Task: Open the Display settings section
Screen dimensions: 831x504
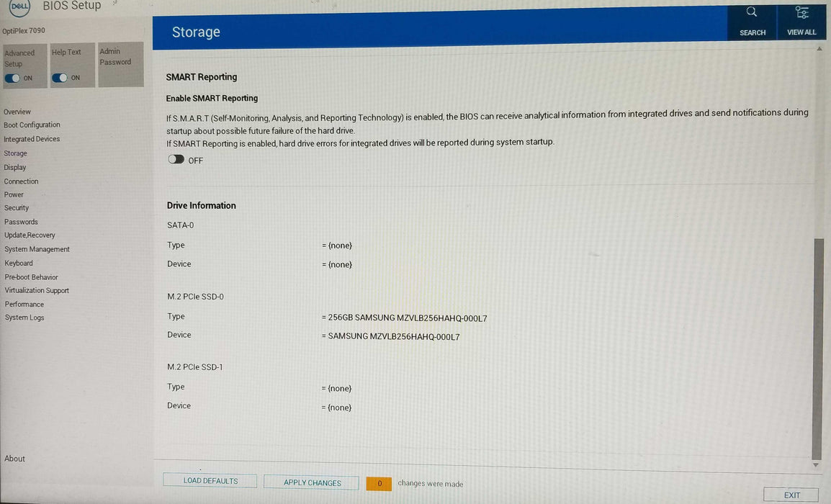Action: (15, 168)
